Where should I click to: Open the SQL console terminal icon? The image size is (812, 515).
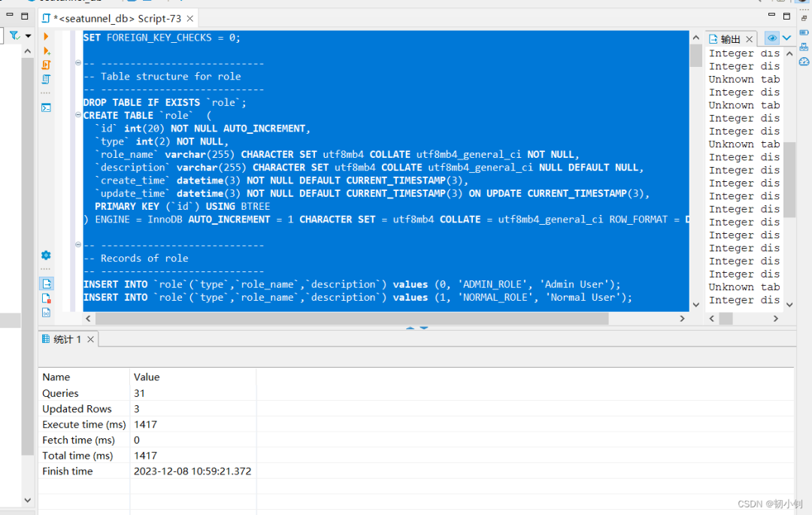46,108
